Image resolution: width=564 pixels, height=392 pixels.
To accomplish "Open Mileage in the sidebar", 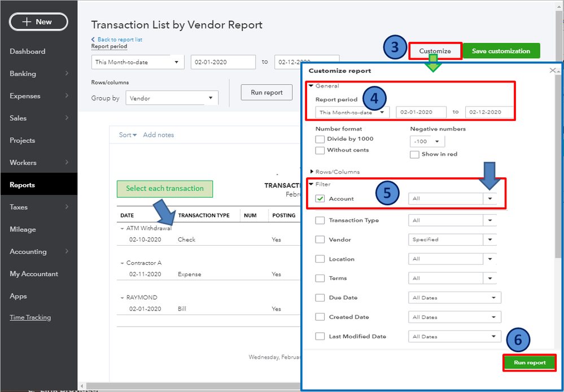I will (x=23, y=229).
